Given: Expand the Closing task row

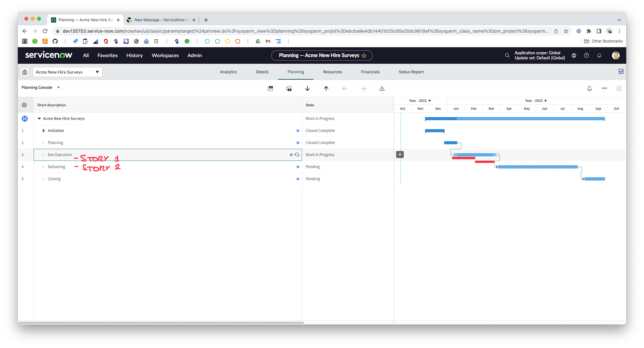Looking at the screenshot, I should [43, 179].
